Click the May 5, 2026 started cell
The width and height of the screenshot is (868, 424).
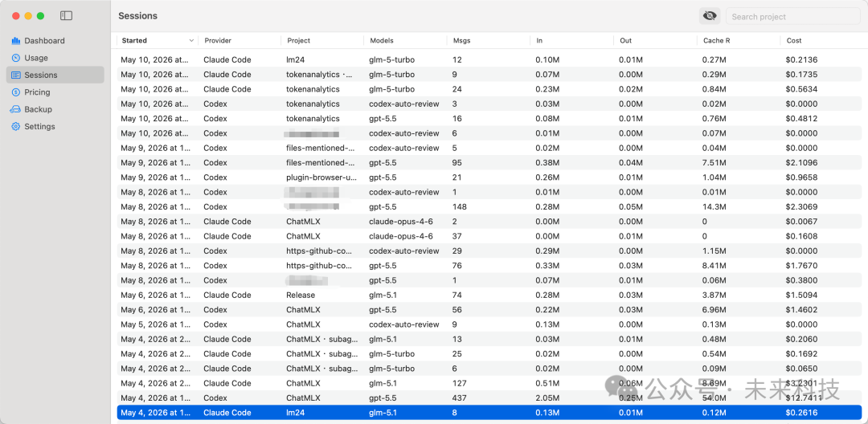tap(156, 324)
